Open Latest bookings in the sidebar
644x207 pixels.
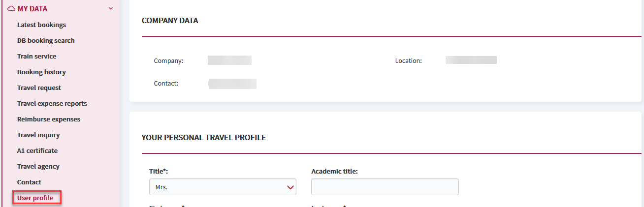pos(41,25)
